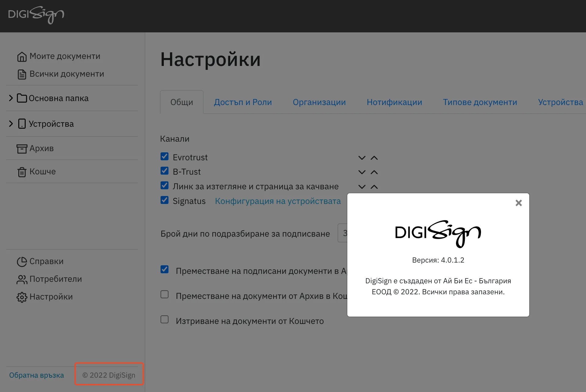Viewport: 586px width, 392px height.
Task: Click the Версия: 4.0.1.2 text
Action: point(438,260)
